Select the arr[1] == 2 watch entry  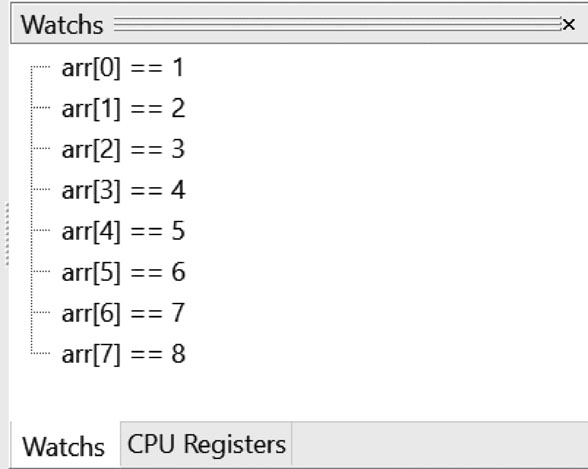123,108
